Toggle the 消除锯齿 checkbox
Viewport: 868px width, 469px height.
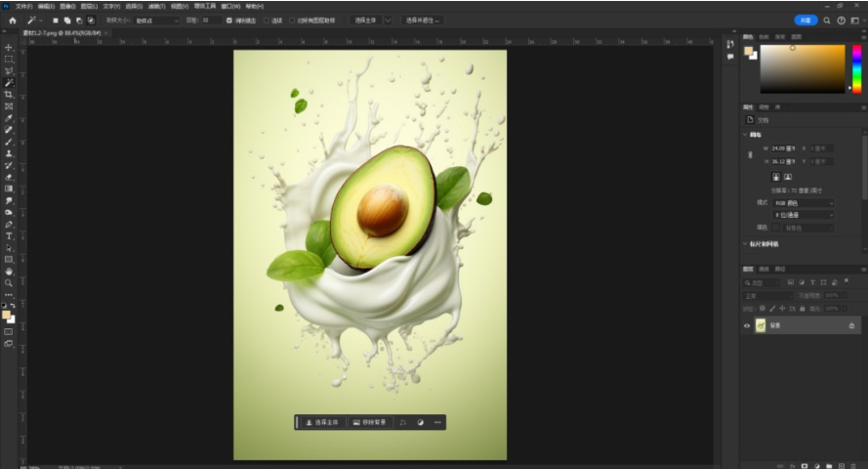point(229,20)
